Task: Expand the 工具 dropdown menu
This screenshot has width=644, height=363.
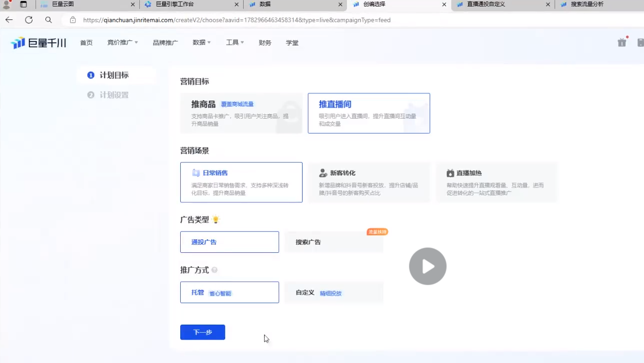Action: [x=235, y=43]
